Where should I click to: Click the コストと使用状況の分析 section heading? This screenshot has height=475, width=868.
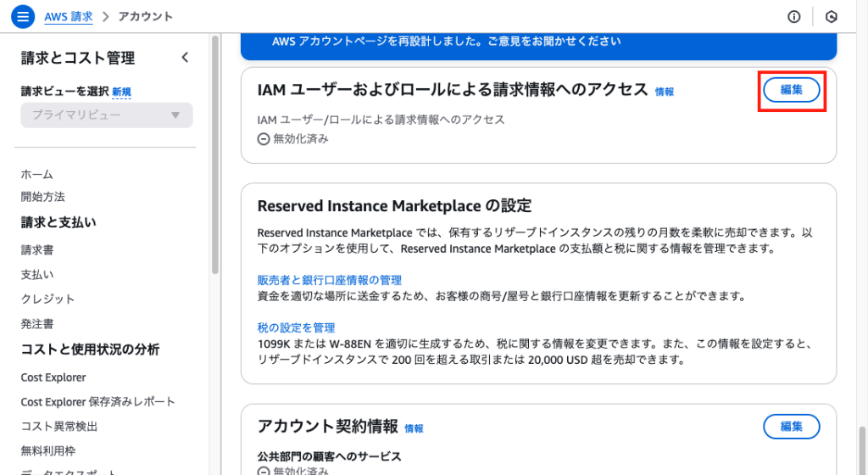coord(90,349)
